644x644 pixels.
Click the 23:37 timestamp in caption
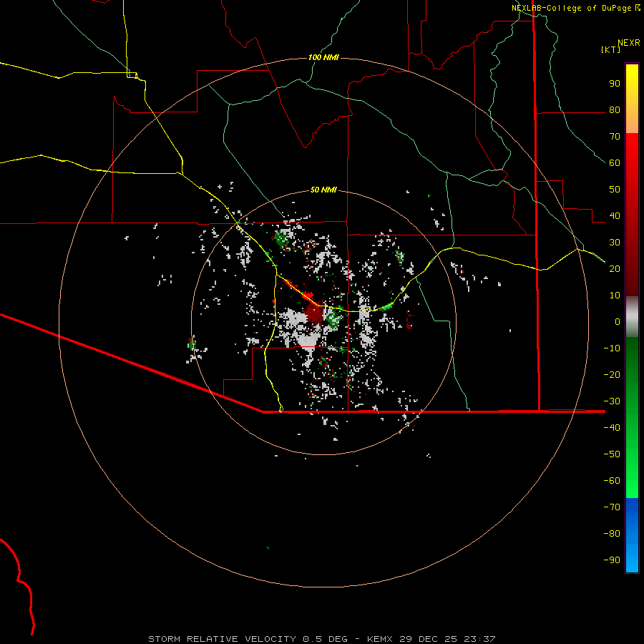tap(479, 639)
